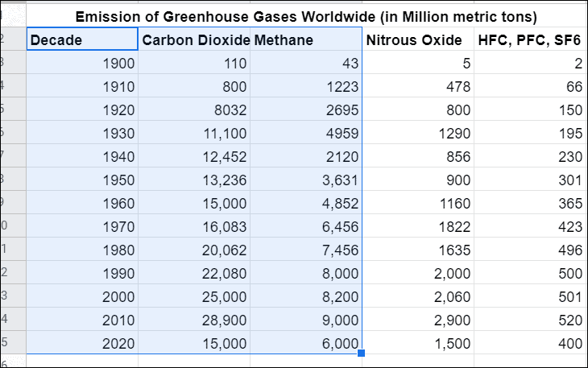This screenshot has height=368, width=588.
Task: Click HFC, PFC, SF6 value 496
Action: (530, 249)
